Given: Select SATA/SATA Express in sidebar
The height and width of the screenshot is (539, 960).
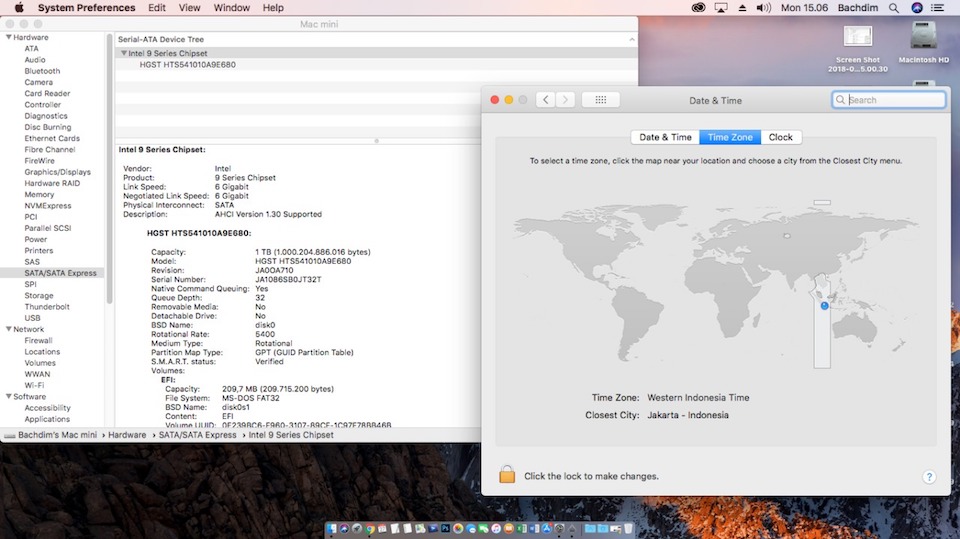Looking at the screenshot, I should [x=61, y=273].
